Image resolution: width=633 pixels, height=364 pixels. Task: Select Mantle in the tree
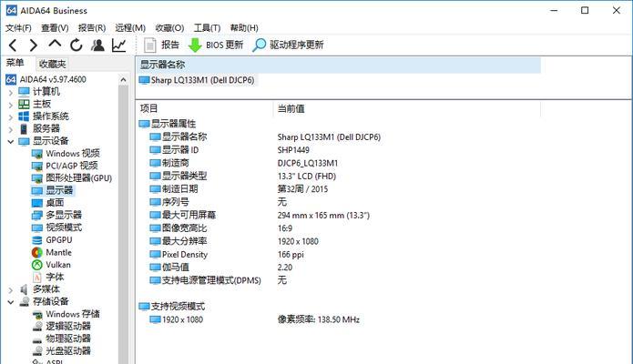pyautogui.click(x=52, y=253)
